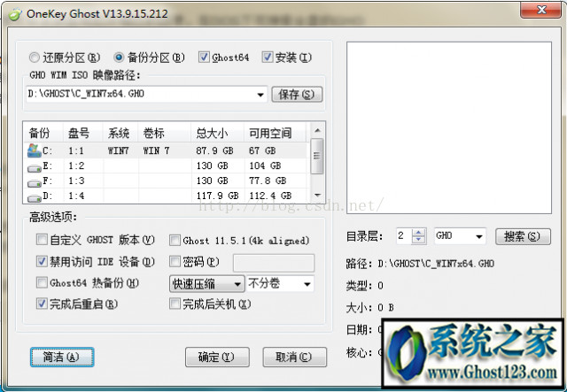
Task: Click the 取消 (C) button
Action: pos(295,357)
